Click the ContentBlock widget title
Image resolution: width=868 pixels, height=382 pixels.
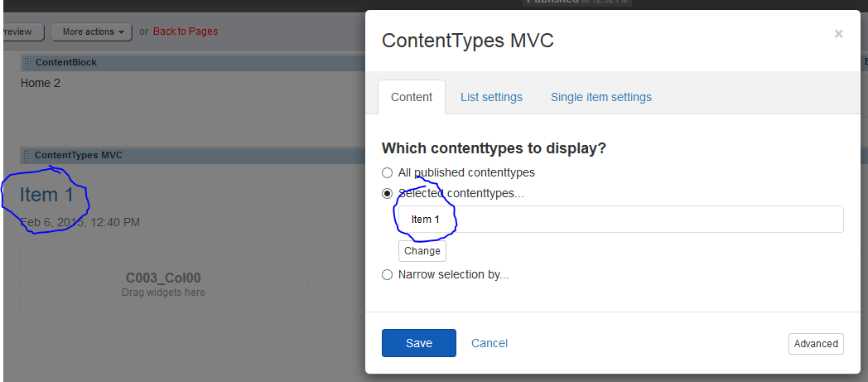coord(66,62)
